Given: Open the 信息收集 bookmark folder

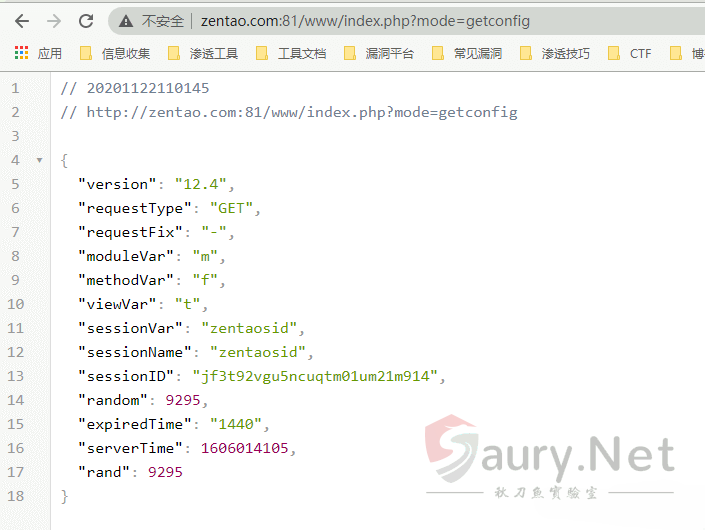Looking at the screenshot, I should tap(116, 53).
